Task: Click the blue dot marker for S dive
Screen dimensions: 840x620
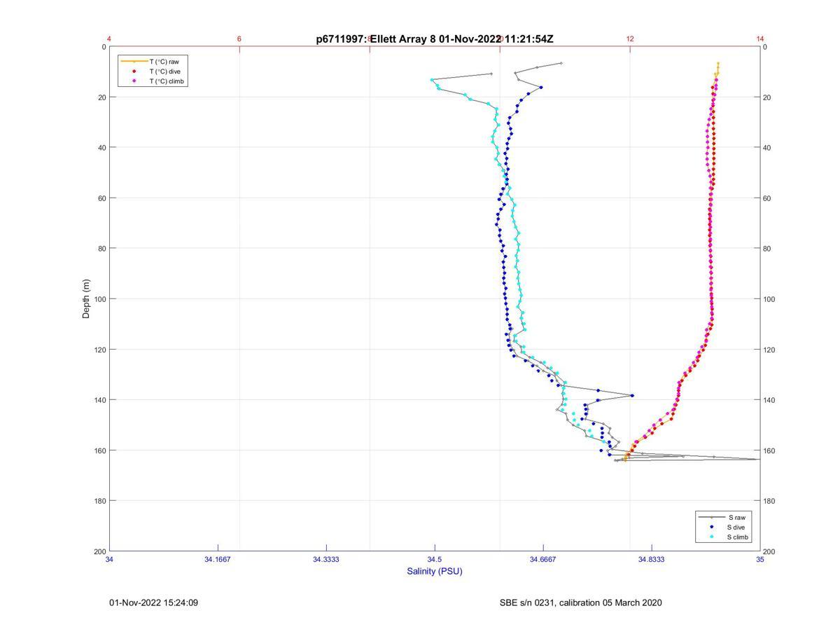Action: click(x=711, y=527)
